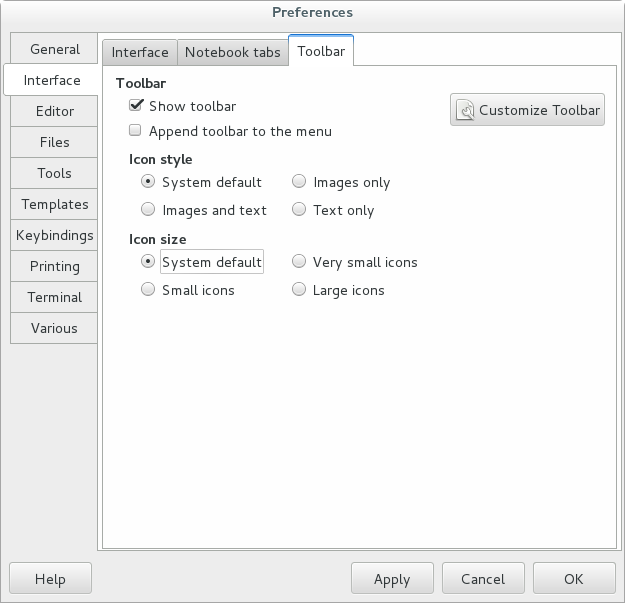Confirm preferences with the OK button

(x=573, y=579)
